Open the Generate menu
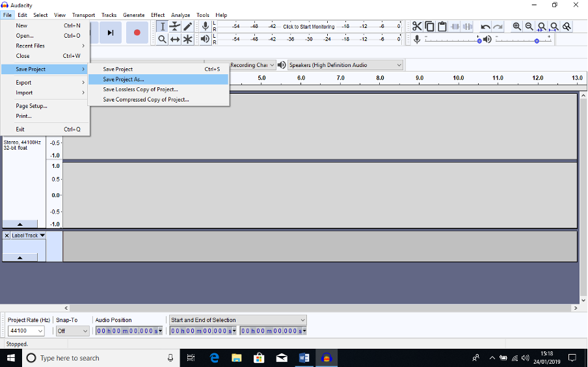588x367 pixels. click(134, 15)
